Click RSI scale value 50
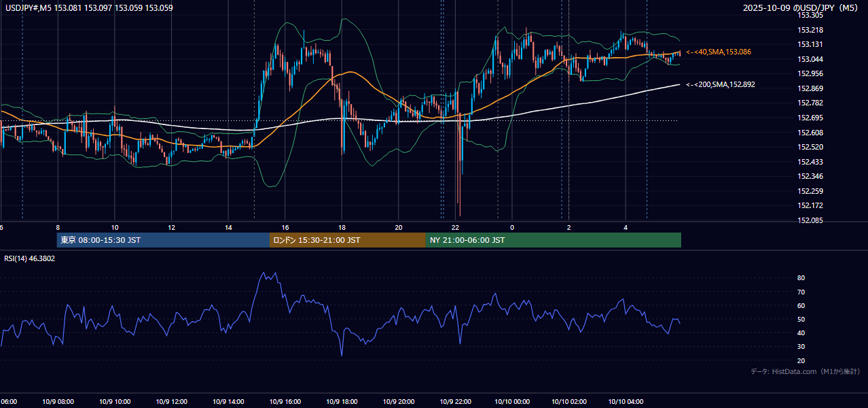Screen dimensions: 868x408 [801, 319]
